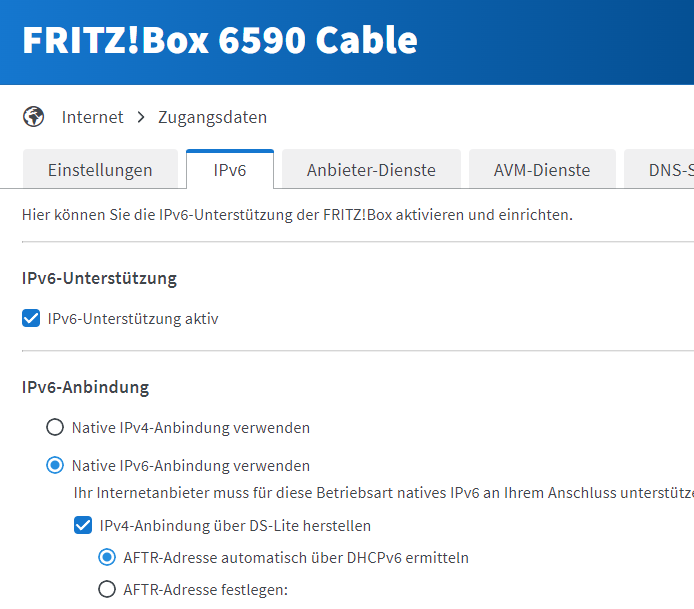Select Native IPv6-Anbindung verwenden radio button
The height and width of the screenshot is (609, 694).
[55, 466]
